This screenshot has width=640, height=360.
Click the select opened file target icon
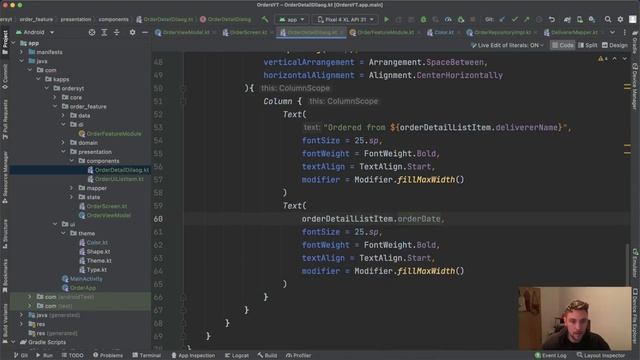92,32
